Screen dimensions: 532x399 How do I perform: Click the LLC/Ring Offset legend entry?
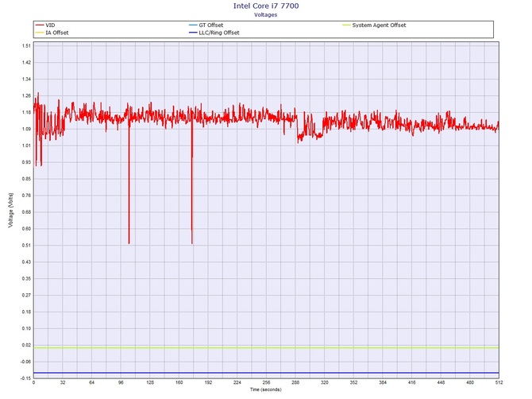[214, 33]
